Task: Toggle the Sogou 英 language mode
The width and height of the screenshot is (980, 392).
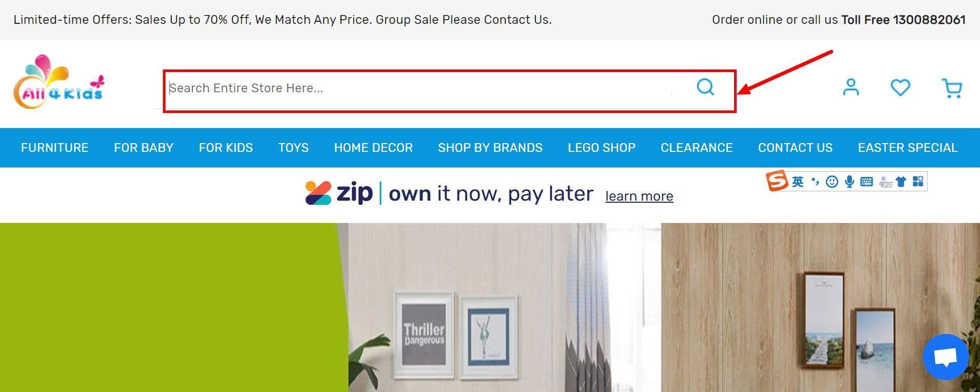Action: pyautogui.click(x=798, y=181)
